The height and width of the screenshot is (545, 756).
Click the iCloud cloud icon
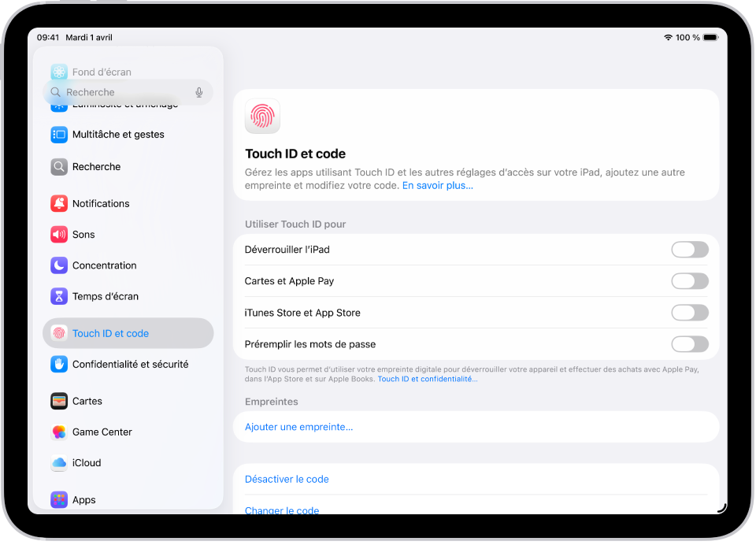coord(59,463)
